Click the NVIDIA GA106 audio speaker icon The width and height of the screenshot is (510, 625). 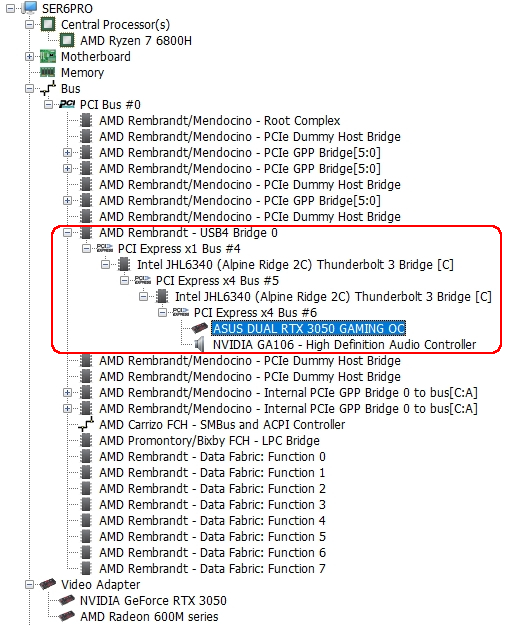[199, 344]
